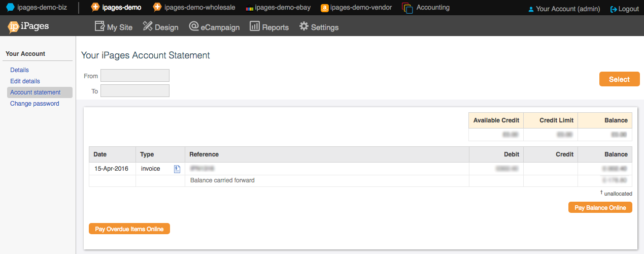The width and height of the screenshot is (644, 254).
Task: Click the ipages-demo-vendor Amazon icon
Action: [324, 8]
